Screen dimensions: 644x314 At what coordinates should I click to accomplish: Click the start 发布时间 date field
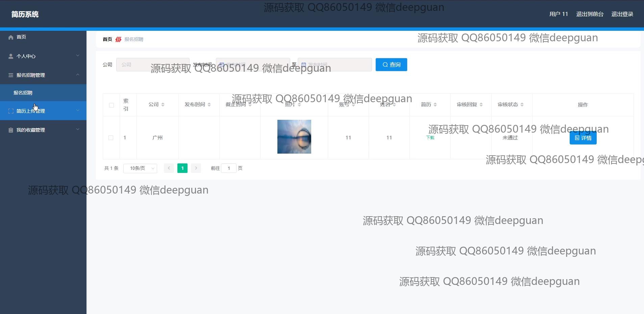click(253, 65)
